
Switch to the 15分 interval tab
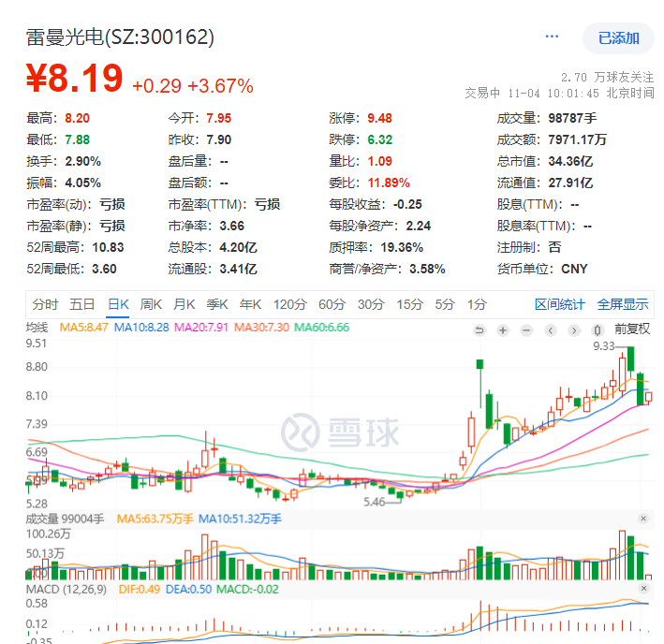(x=410, y=304)
